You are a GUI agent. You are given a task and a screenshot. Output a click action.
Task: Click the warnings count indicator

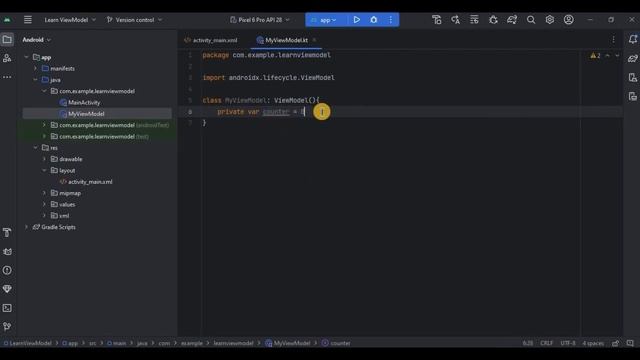pos(595,56)
